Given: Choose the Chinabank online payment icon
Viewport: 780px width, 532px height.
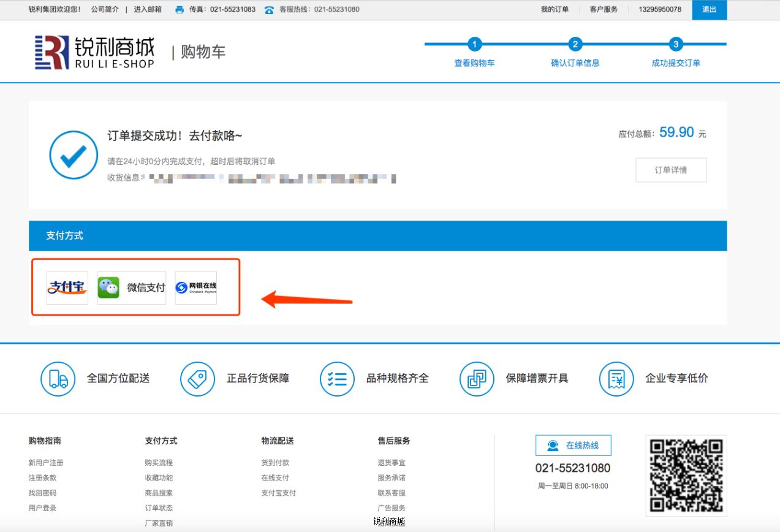Looking at the screenshot, I should pos(196,287).
